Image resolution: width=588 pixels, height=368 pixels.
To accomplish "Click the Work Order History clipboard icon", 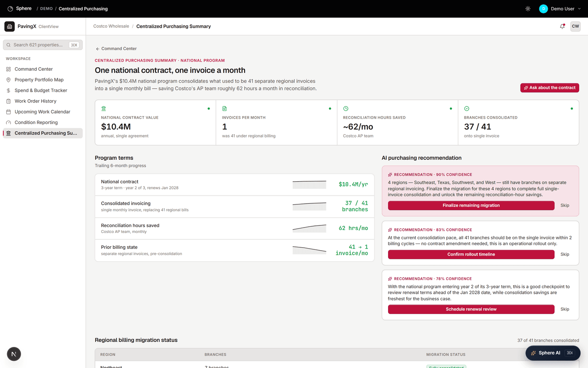I will 8,101.
